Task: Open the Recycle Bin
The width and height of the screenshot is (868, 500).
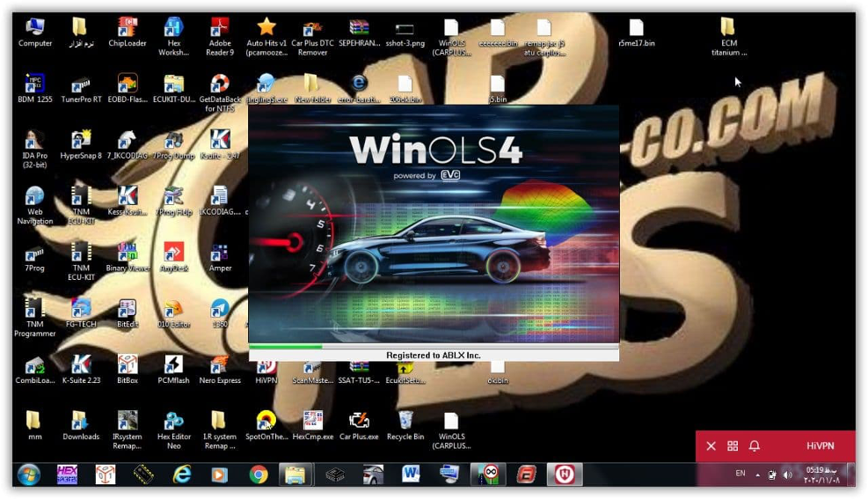Action: tap(405, 426)
